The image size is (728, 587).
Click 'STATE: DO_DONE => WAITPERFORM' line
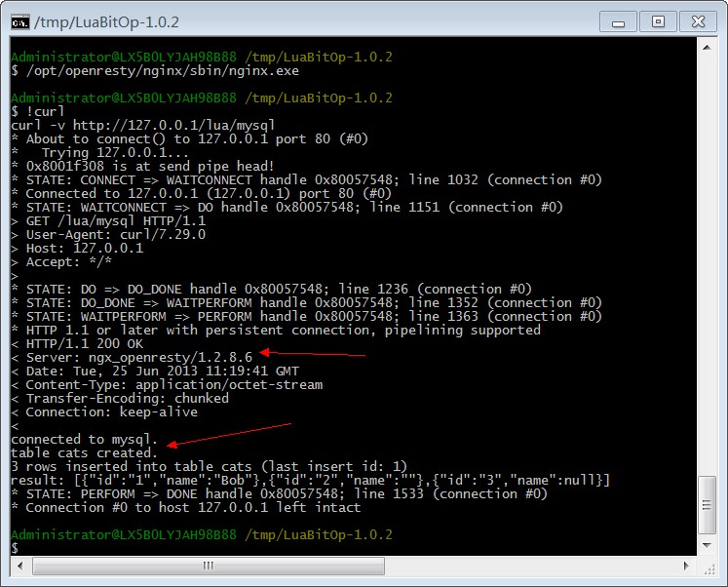click(x=306, y=303)
